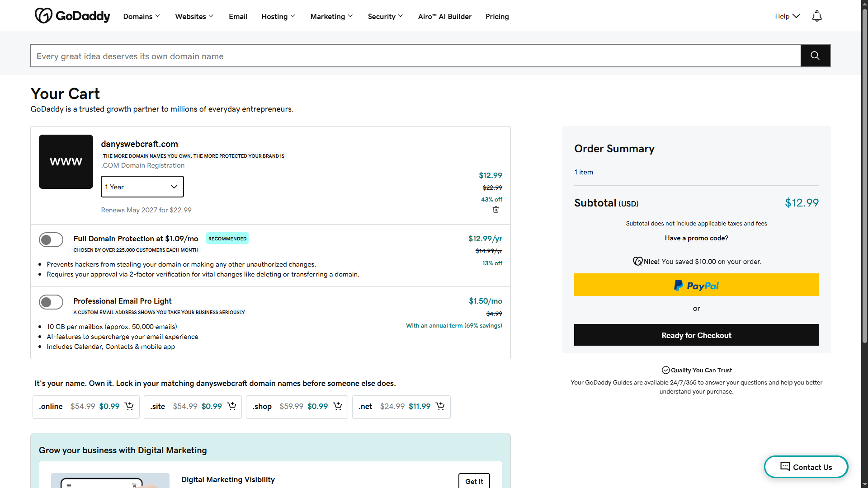Go to the Email page
This screenshot has width=868, height=488.
pyautogui.click(x=238, y=16)
